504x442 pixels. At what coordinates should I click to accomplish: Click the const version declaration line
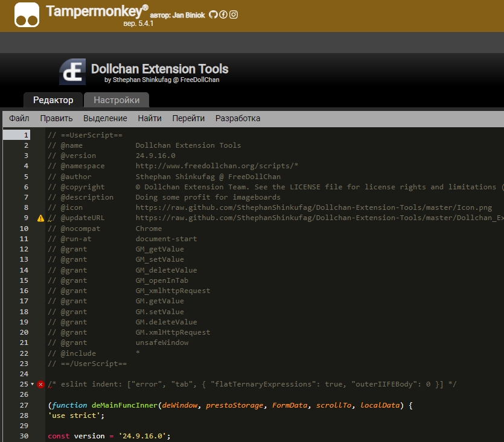(x=109, y=436)
